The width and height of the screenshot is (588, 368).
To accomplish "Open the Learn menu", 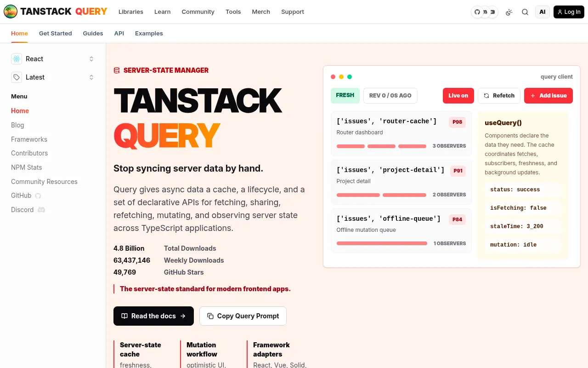I will [x=162, y=11].
